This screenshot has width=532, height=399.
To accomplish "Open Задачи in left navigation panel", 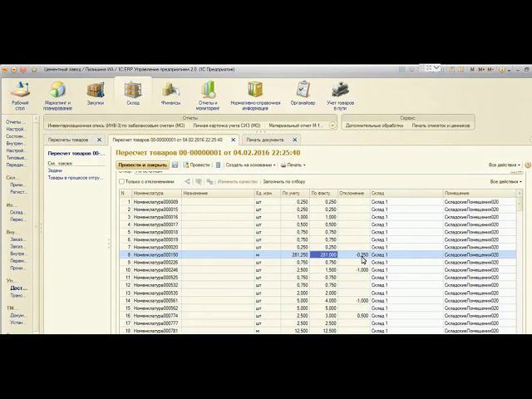I will [x=55, y=170].
